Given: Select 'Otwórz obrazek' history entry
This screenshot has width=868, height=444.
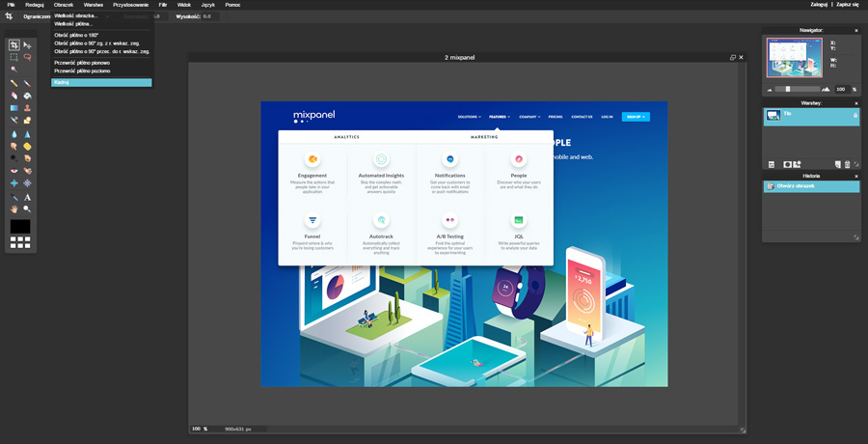Looking at the screenshot, I should point(811,186).
